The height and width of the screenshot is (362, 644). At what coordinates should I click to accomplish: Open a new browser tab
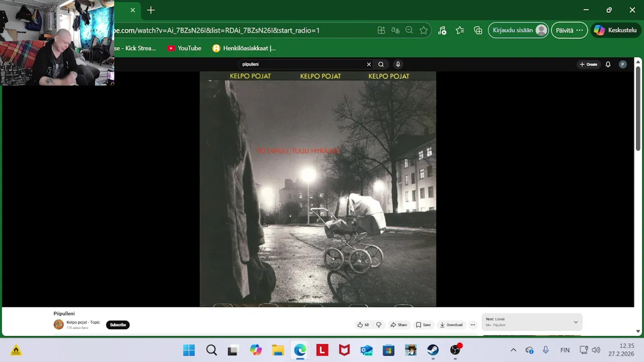(x=151, y=10)
